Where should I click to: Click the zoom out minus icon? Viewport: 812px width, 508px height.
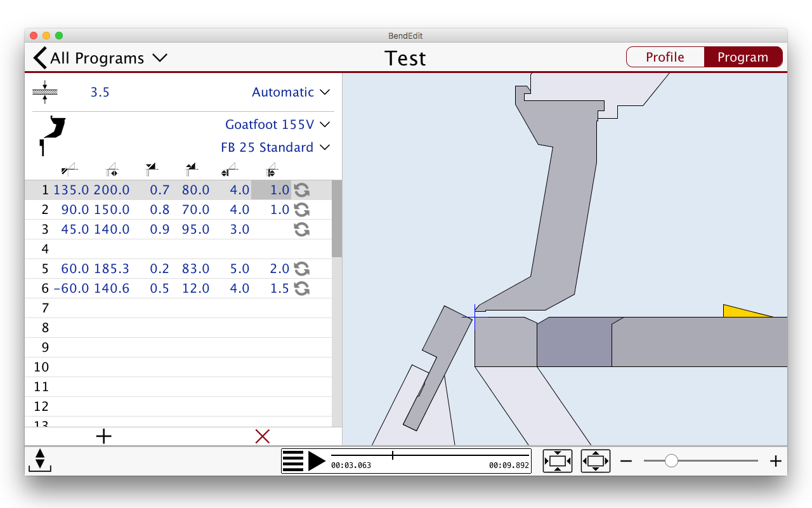tap(626, 461)
